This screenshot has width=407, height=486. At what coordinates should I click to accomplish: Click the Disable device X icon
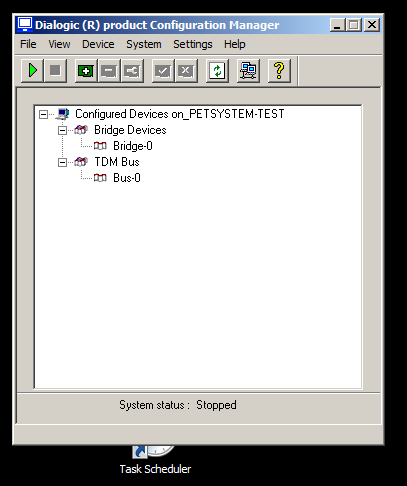coord(186,71)
